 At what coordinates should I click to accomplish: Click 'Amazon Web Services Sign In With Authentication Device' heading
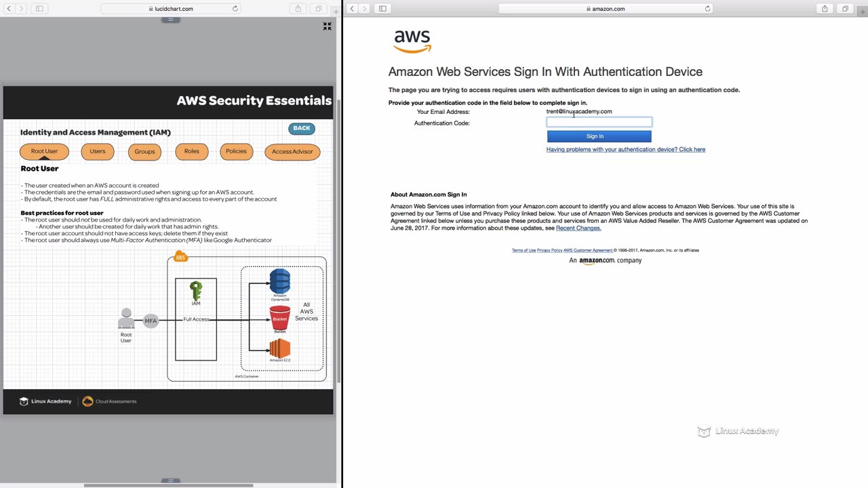tap(545, 72)
